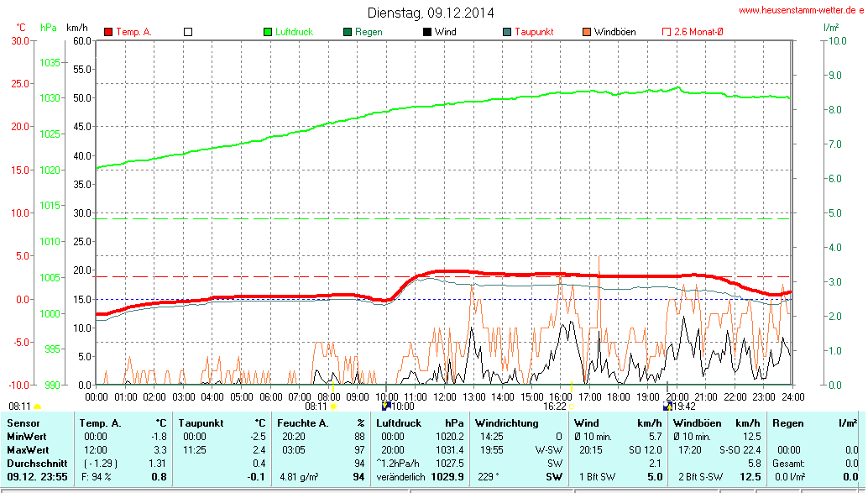Image resolution: width=868 pixels, height=493 pixels.
Task: Click the 1 Bft SW wind reading
Action: coord(598,476)
